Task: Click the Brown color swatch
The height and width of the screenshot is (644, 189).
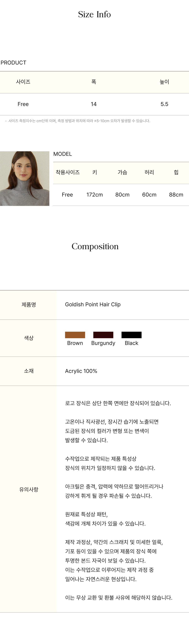Action: click(75, 335)
